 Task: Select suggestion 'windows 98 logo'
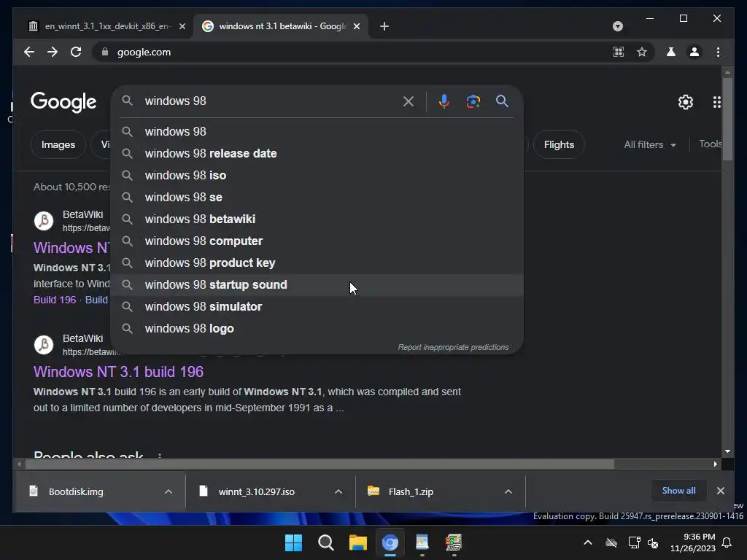pos(317,329)
